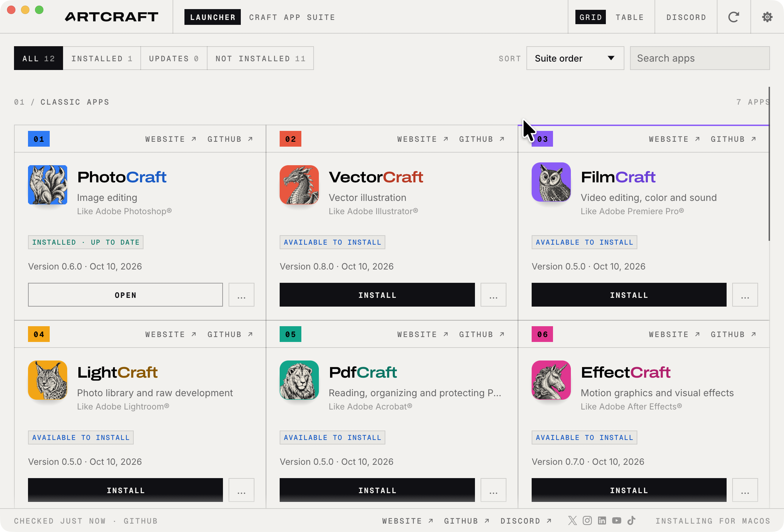Open PhotoCraft with the Open button
This screenshot has height=532, width=784.
(x=125, y=295)
